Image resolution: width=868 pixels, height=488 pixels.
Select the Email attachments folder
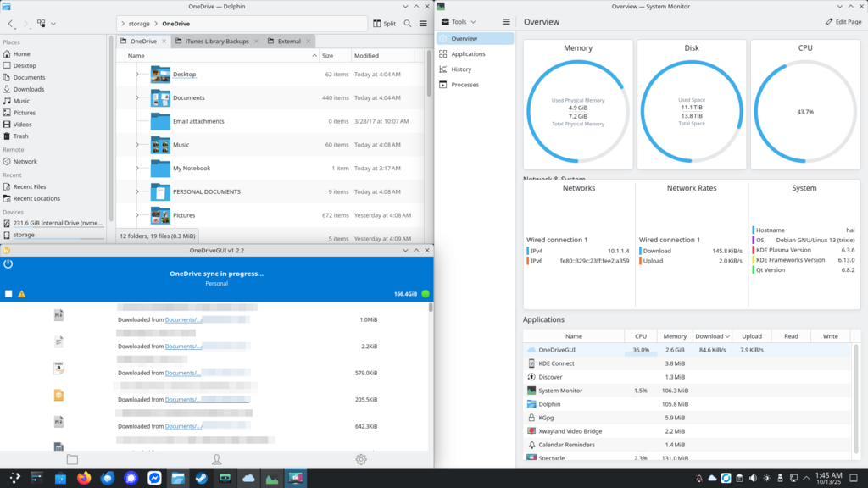point(198,121)
